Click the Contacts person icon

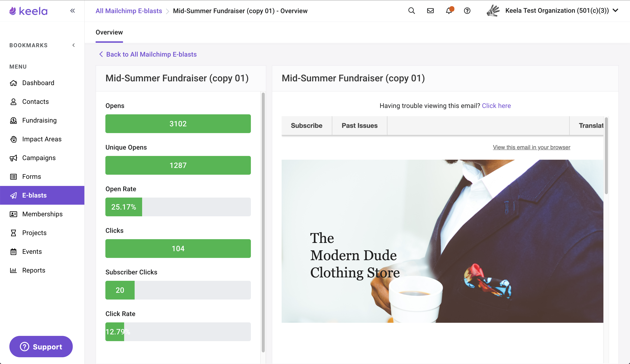click(13, 102)
